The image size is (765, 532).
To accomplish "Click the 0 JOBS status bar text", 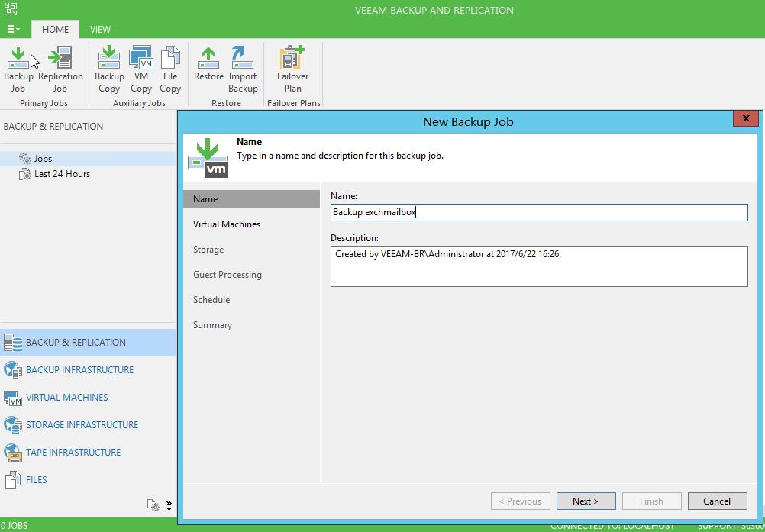I will tap(15, 526).
